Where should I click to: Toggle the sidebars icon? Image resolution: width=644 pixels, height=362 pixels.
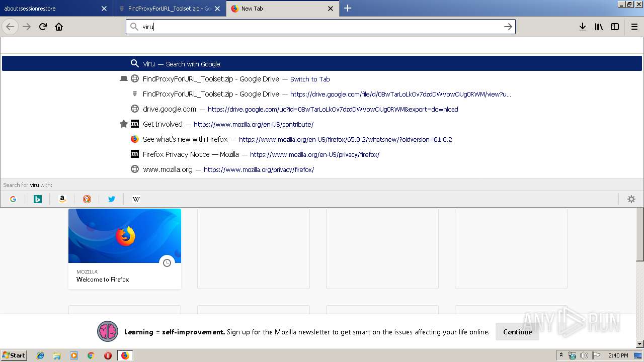click(615, 27)
